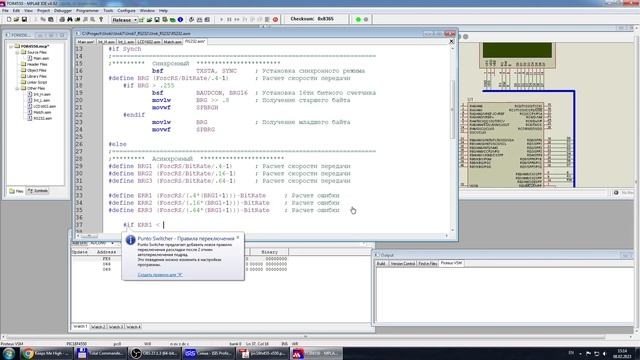Switch to the Watch 1 tab

point(80,327)
